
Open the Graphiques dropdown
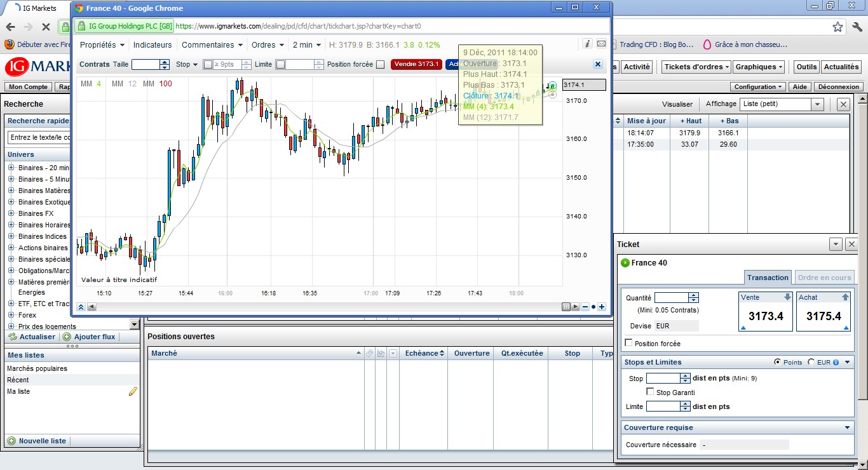759,67
